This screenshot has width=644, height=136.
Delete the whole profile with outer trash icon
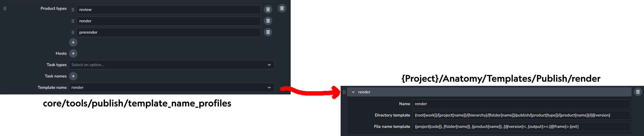(282, 8)
